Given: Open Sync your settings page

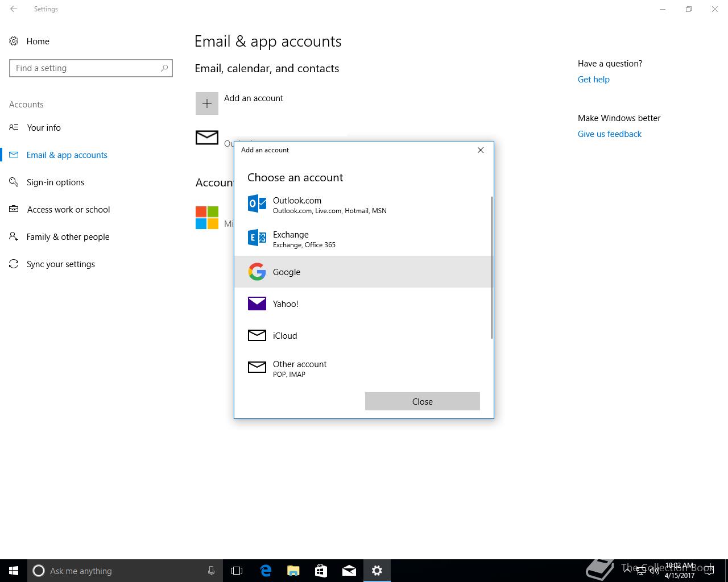Looking at the screenshot, I should click(x=60, y=264).
